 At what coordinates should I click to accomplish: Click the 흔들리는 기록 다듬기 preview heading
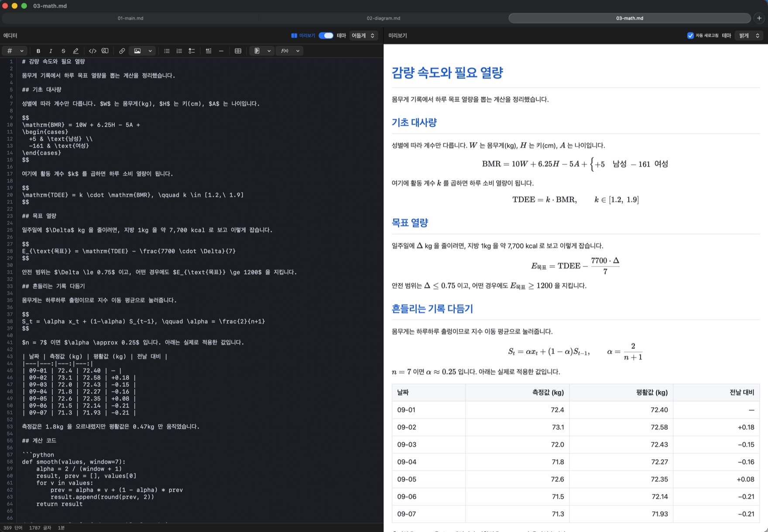click(x=432, y=309)
